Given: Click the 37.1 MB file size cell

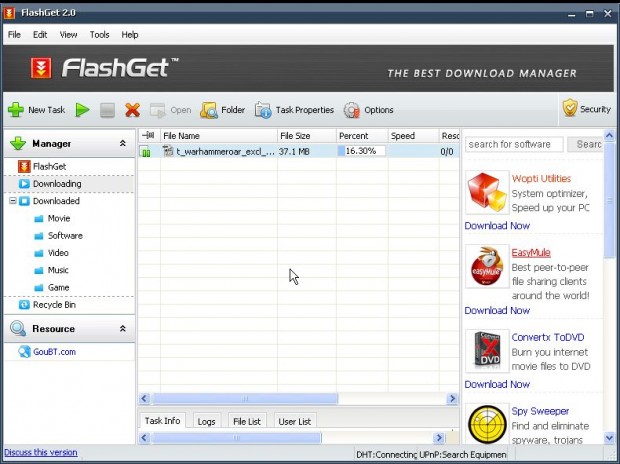Looking at the screenshot, I should (x=294, y=152).
